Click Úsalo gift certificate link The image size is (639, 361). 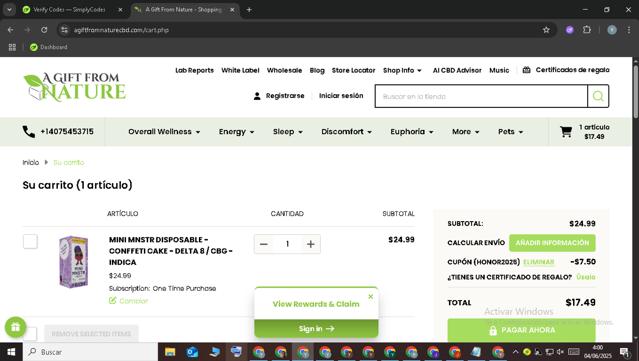point(586,277)
